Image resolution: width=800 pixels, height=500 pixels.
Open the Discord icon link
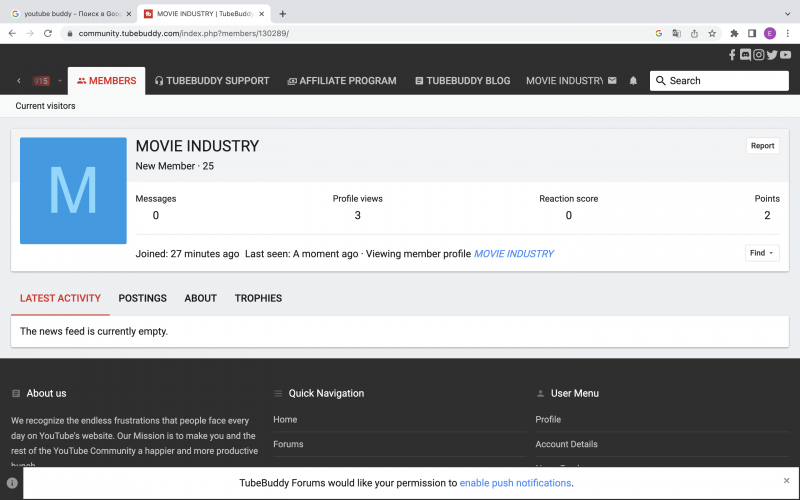point(745,55)
